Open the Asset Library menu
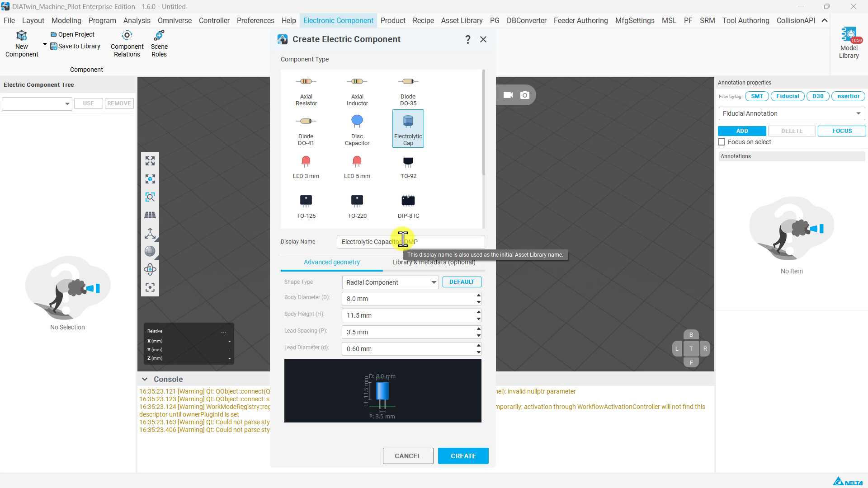 462,21
